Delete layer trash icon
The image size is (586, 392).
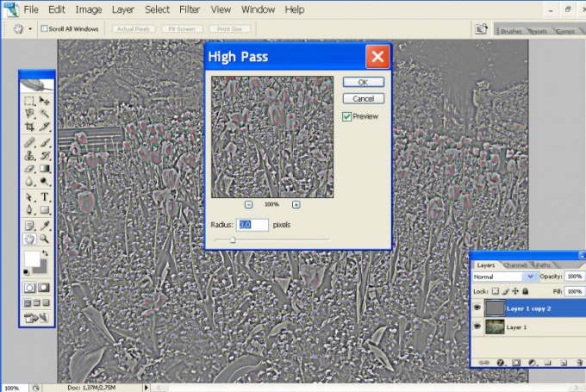[x=579, y=363]
